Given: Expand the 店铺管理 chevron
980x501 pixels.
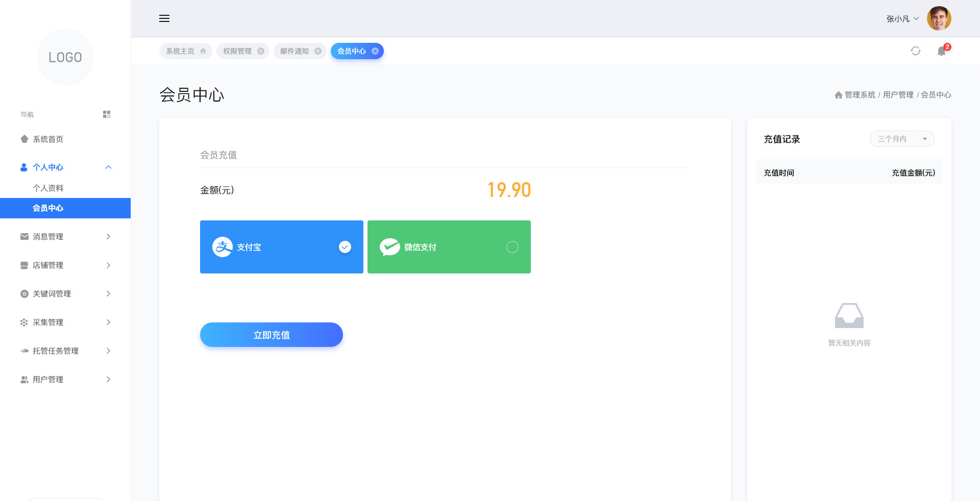Looking at the screenshot, I should (108, 265).
